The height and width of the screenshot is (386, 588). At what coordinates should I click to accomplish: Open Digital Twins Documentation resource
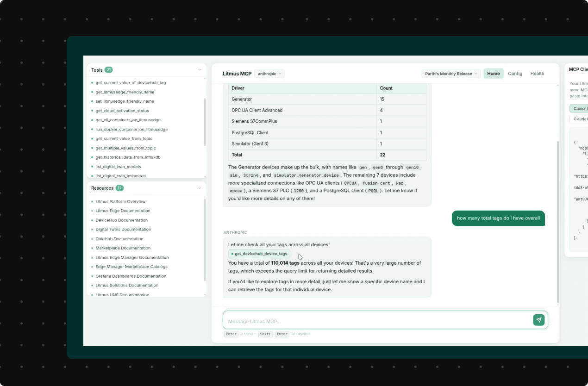tap(123, 230)
